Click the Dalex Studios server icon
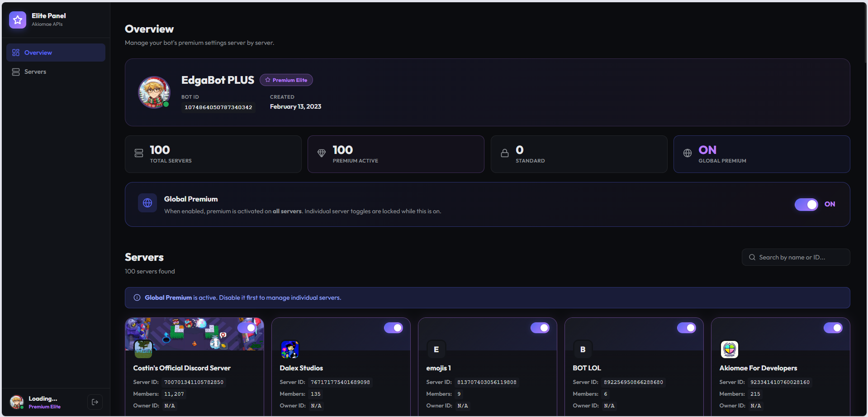The image size is (868, 417). [x=290, y=350]
